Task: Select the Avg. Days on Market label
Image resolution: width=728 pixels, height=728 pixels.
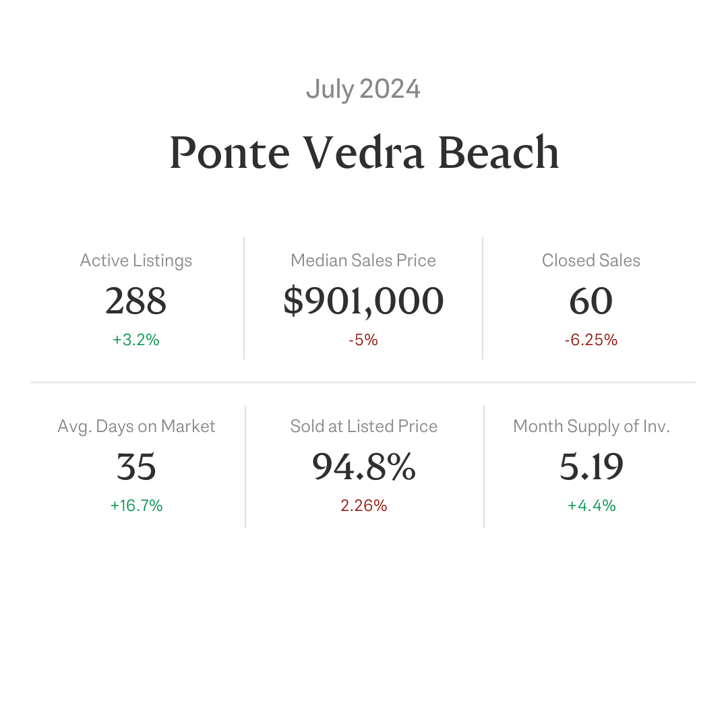Action: 136,426
